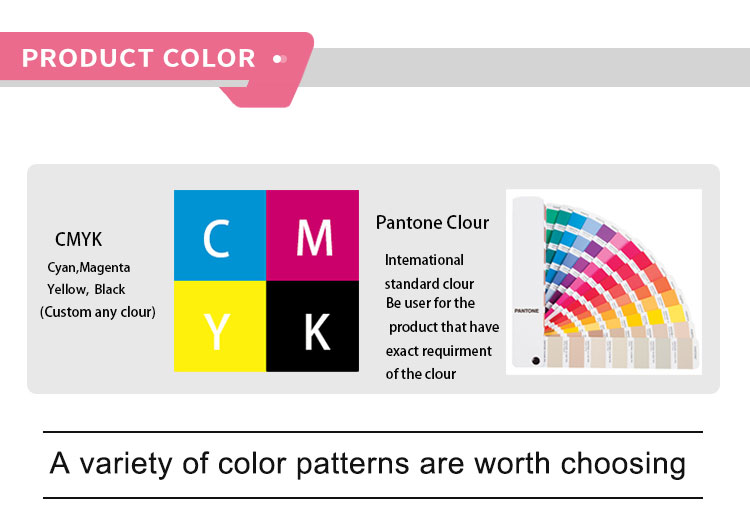This screenshot has height=525, width=750.
Task: Click the PRODUCT COLOR header banner
Action: pyautogui.click(x=139, y=58)
